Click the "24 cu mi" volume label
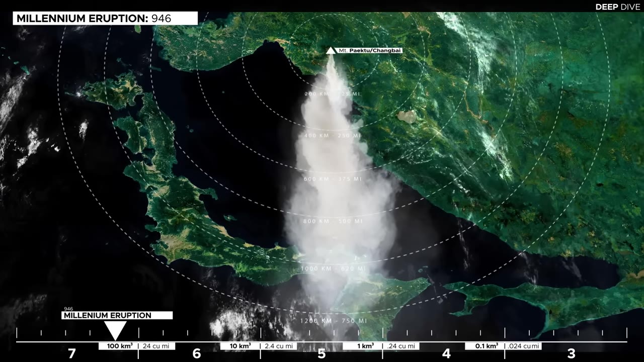Viewport: 644px width, 362px height. pyautogui.click(x=157, y=346)
